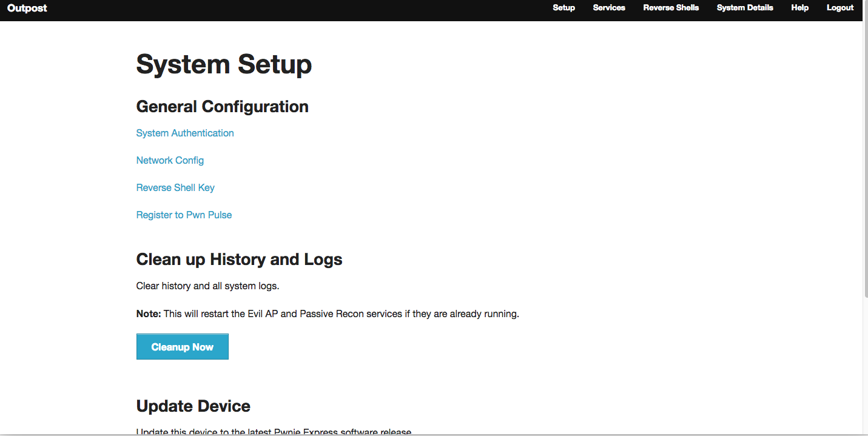Open the System Authentication link

(185, 133)
